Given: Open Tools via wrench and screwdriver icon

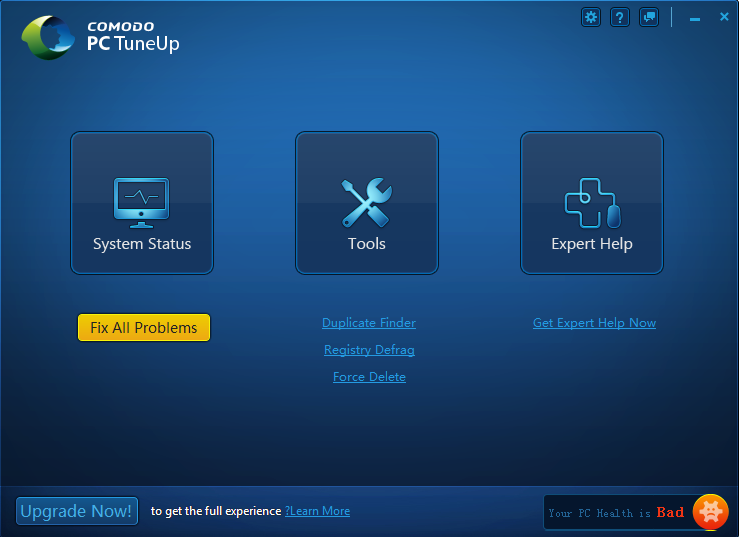Looking at the screenshot, I should [367, 203].
